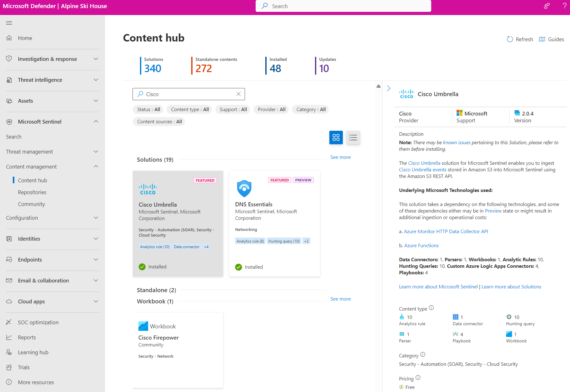Open the Content type: All filter

pos(190,110)
